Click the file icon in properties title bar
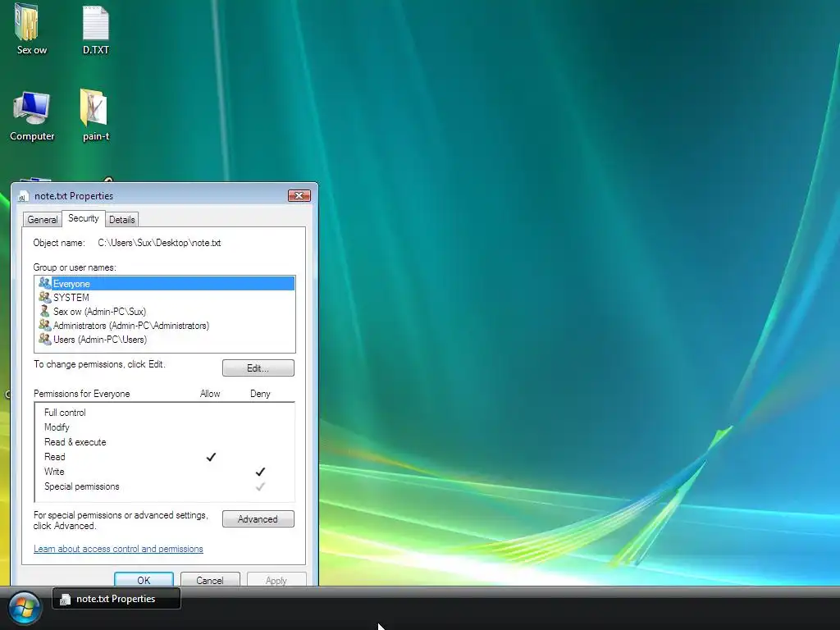 (23, 196)
